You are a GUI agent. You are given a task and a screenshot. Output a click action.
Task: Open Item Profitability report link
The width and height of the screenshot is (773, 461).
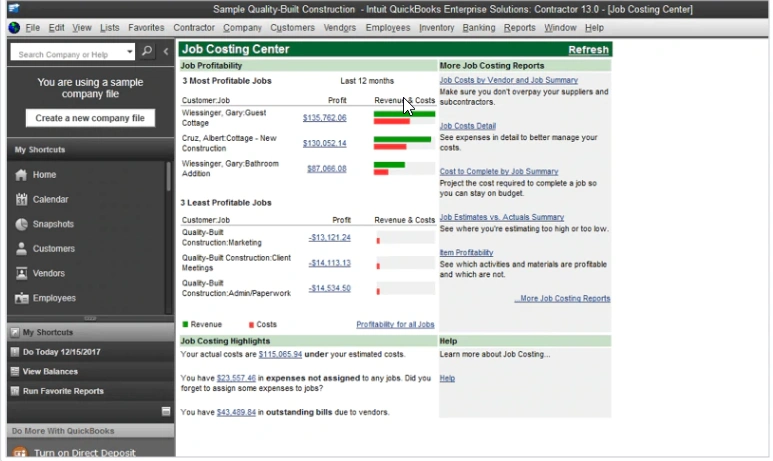466,252
